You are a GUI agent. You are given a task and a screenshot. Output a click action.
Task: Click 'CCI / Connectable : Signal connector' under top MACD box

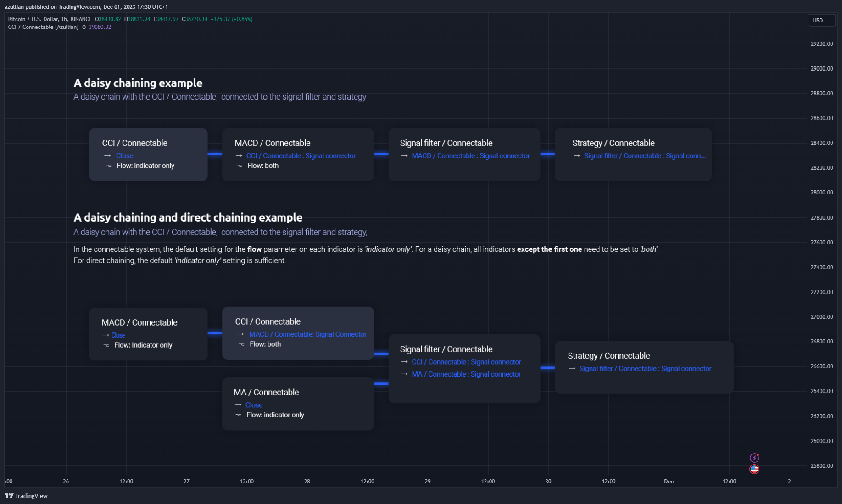(x=301, y=156)
